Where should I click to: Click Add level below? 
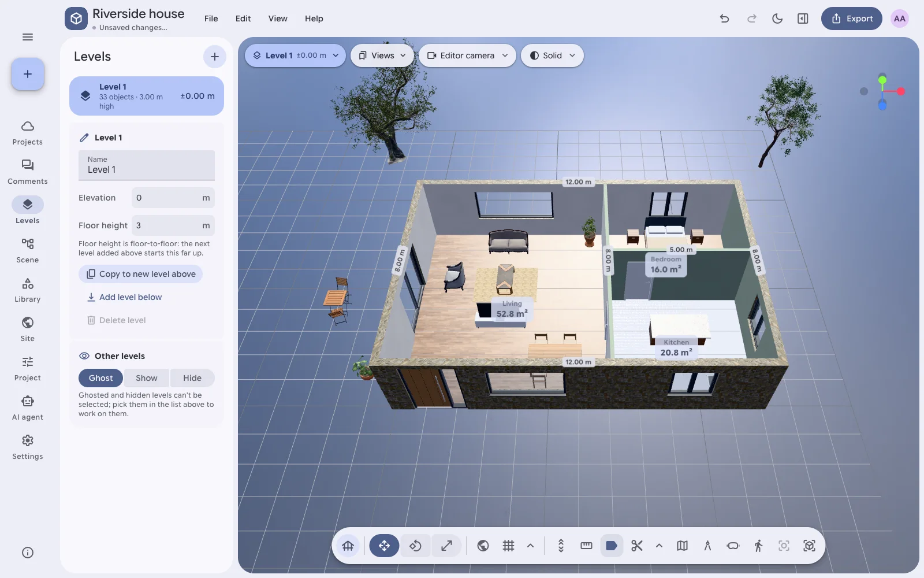[124, 297]
